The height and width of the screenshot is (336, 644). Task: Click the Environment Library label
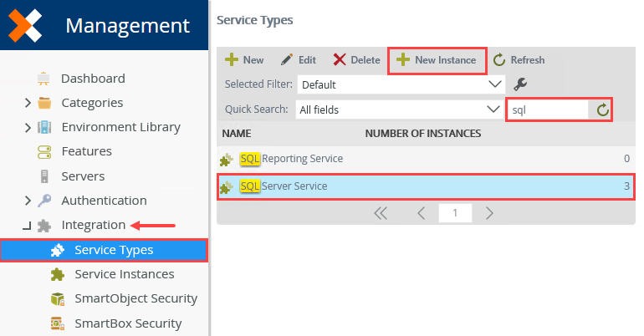pos(121,128)
